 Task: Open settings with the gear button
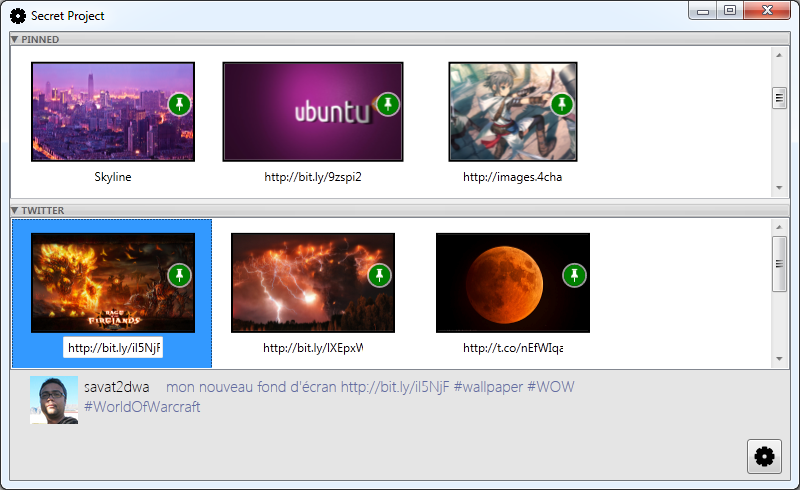click(764, 456)
